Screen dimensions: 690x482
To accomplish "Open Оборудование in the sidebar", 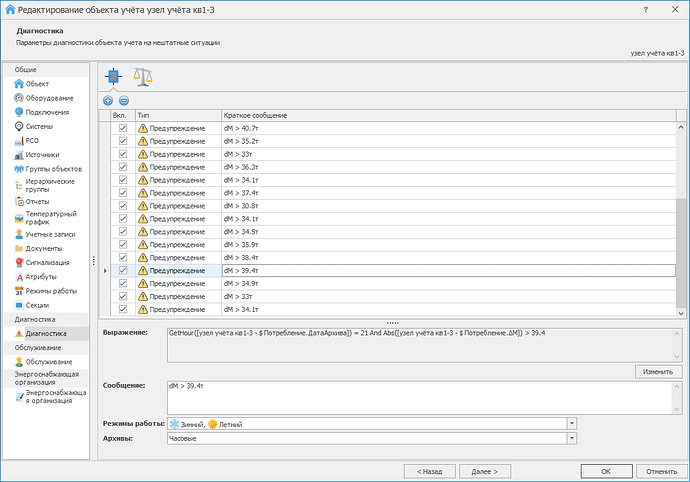I will pos(49,98).
